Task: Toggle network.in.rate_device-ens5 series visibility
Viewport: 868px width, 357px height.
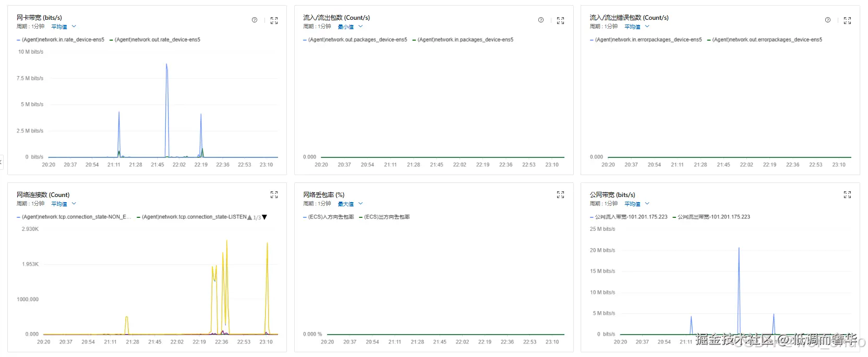Action: (x=61, y=40)
